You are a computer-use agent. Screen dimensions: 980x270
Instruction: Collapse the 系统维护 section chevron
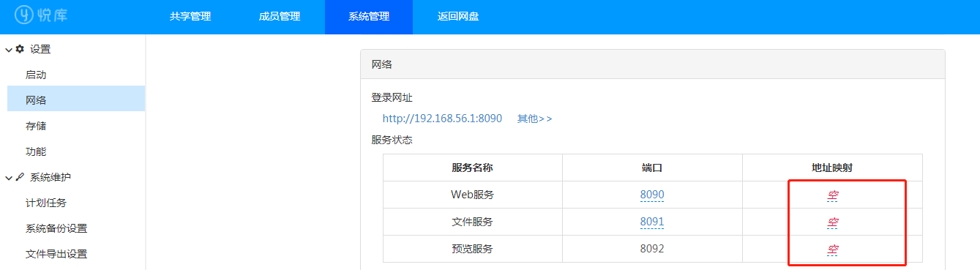coord(9,178)
